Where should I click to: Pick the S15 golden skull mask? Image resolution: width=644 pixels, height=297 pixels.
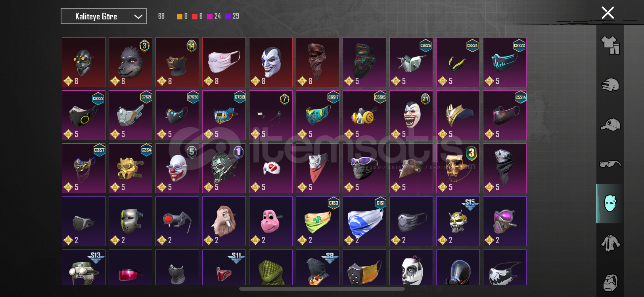[458, 221]
